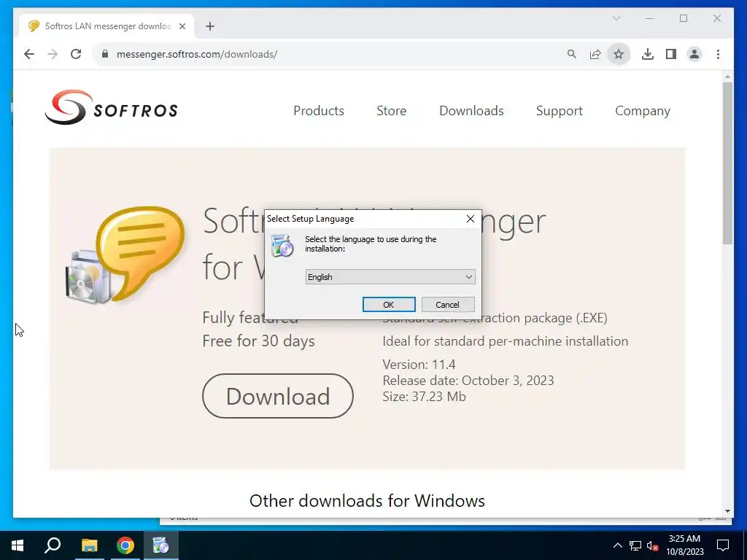
Task: Select the setup installer taskbar icon
Action: point(161,545)
